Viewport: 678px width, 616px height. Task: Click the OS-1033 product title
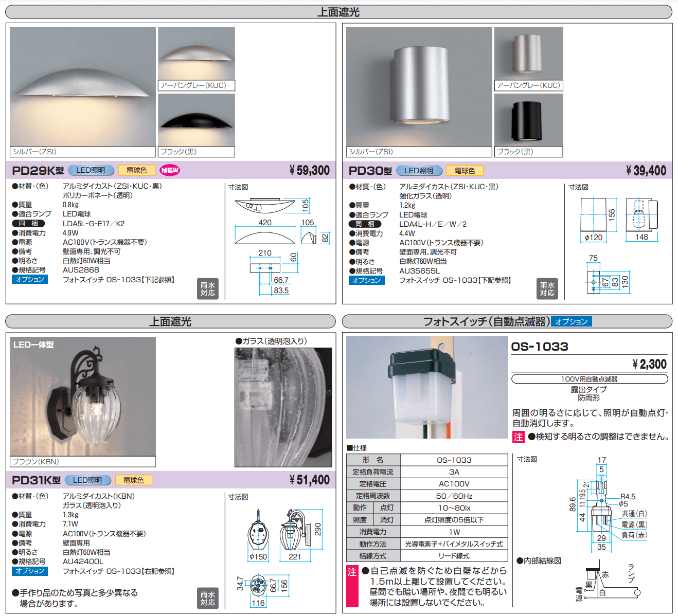pos(540,347)
